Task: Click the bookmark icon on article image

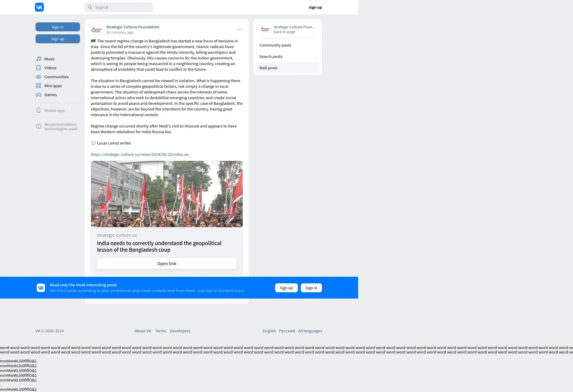Action: click(235, 168)
